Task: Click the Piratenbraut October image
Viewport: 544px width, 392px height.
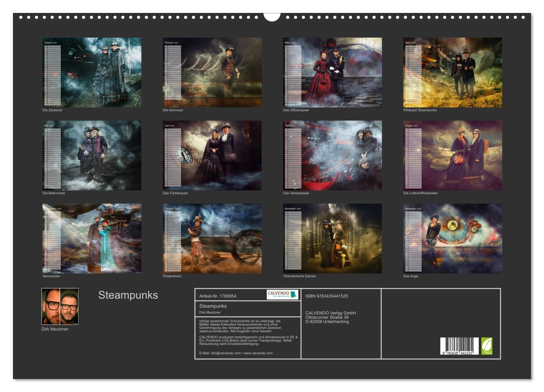Action: pyautogui.click(x=212, y=238)
